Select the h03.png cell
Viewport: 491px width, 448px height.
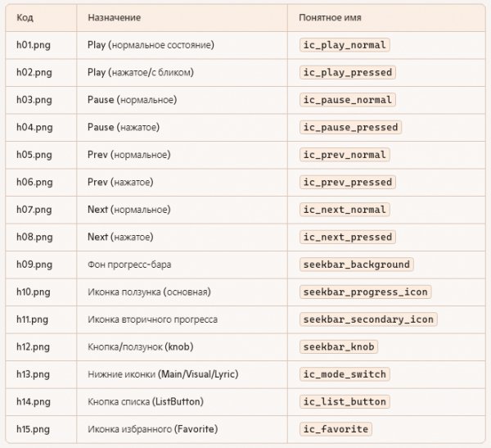[34, 100]
